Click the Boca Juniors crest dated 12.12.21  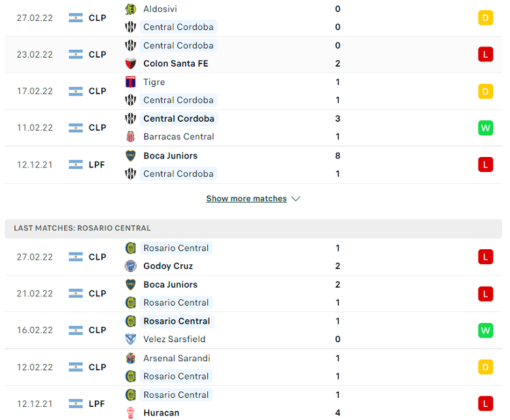tap(130, 156)
